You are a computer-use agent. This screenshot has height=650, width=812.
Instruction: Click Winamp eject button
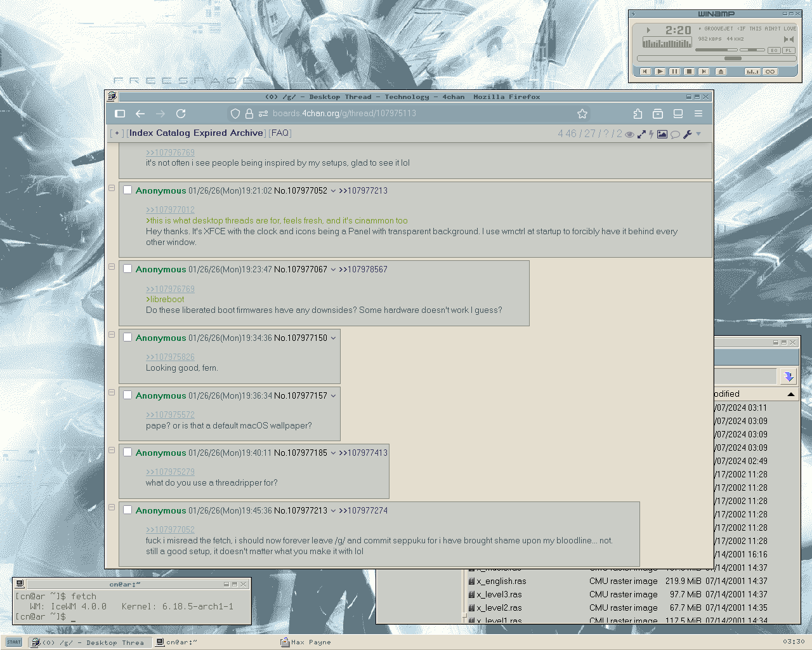pyautogui.click(x=721, y=72)
